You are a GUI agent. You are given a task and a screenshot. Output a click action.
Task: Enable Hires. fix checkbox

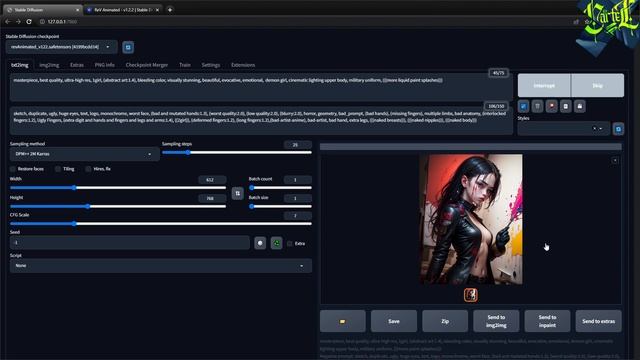(88, 169)
